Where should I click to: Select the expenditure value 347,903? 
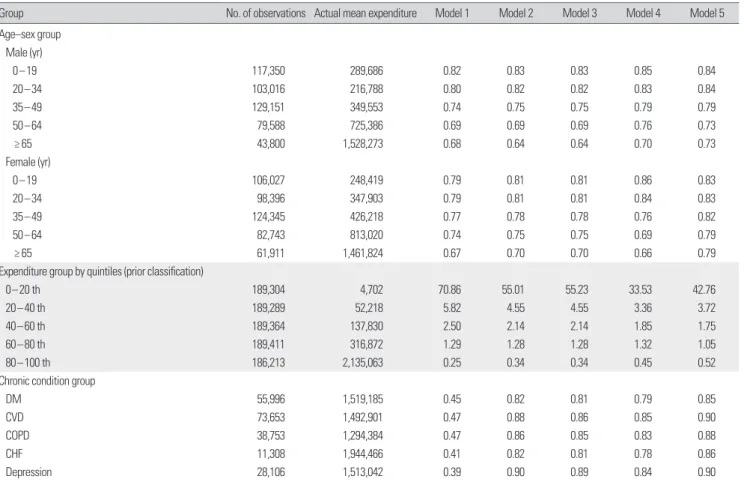coord(366,199)
